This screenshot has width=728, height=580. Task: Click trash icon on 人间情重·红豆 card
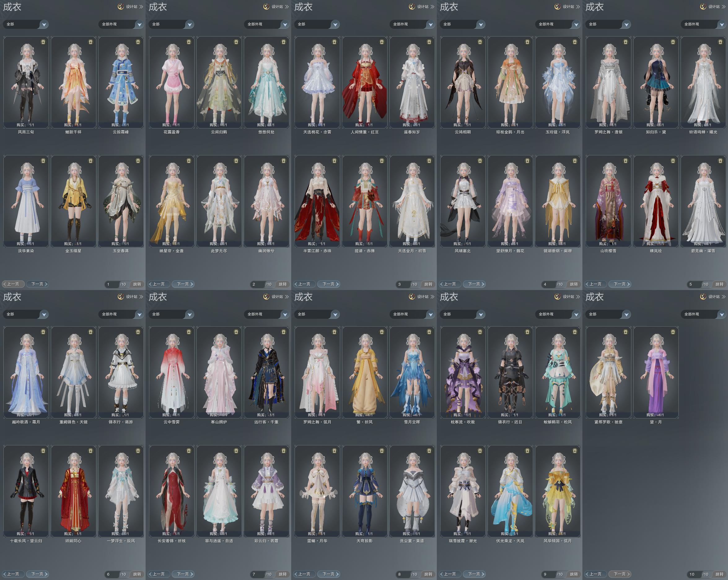(382, 42)
